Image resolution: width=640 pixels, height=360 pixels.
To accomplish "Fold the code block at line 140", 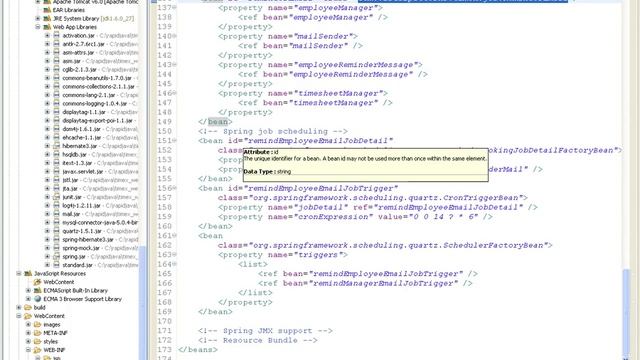I will tap(175, 36).
